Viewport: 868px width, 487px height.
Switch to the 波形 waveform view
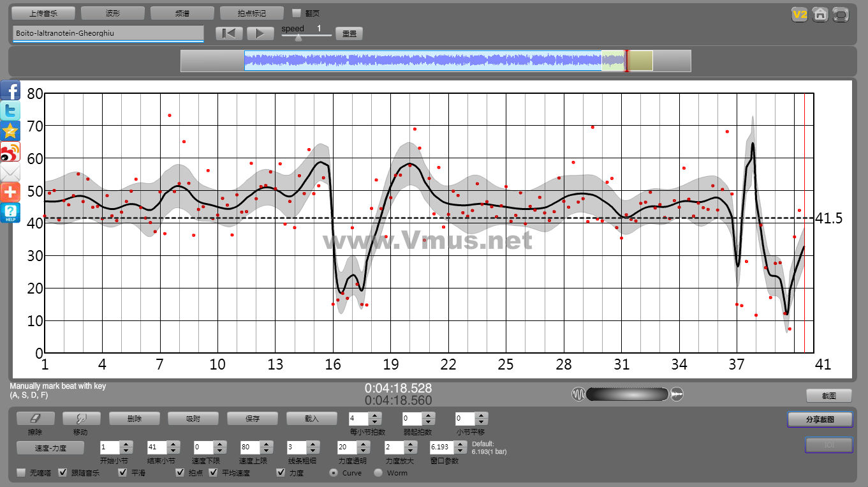coord(113,13)
